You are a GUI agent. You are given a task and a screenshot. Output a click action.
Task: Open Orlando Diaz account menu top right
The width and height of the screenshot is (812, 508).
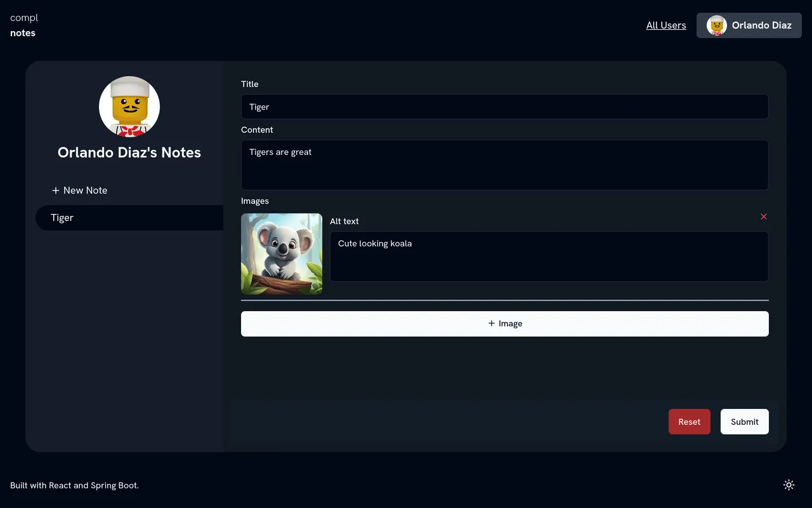pos(749,25)
